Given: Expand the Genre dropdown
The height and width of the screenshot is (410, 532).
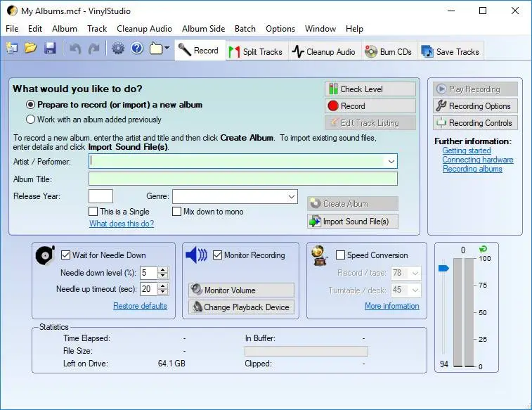Looking at the screenshot, I should [292, 196].
